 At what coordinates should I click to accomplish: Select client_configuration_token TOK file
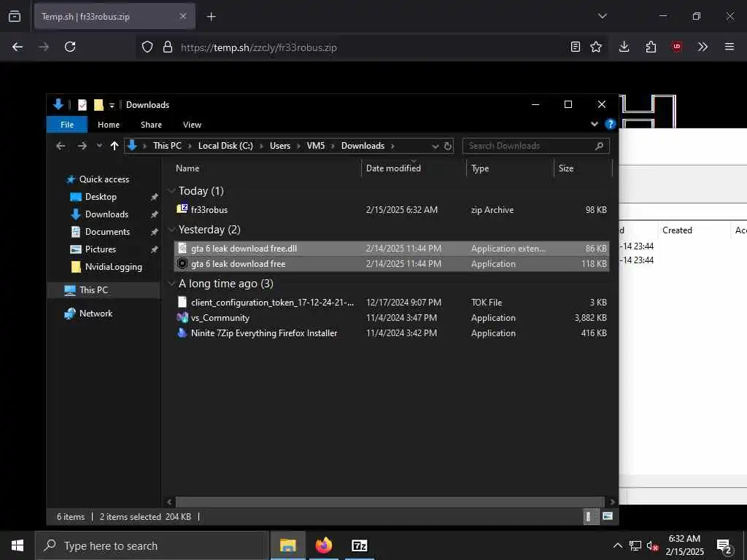click(x=392, y=303)
